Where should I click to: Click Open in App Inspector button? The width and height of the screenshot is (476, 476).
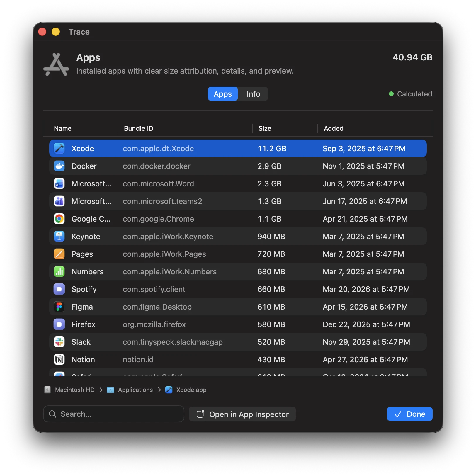(242, 414)
